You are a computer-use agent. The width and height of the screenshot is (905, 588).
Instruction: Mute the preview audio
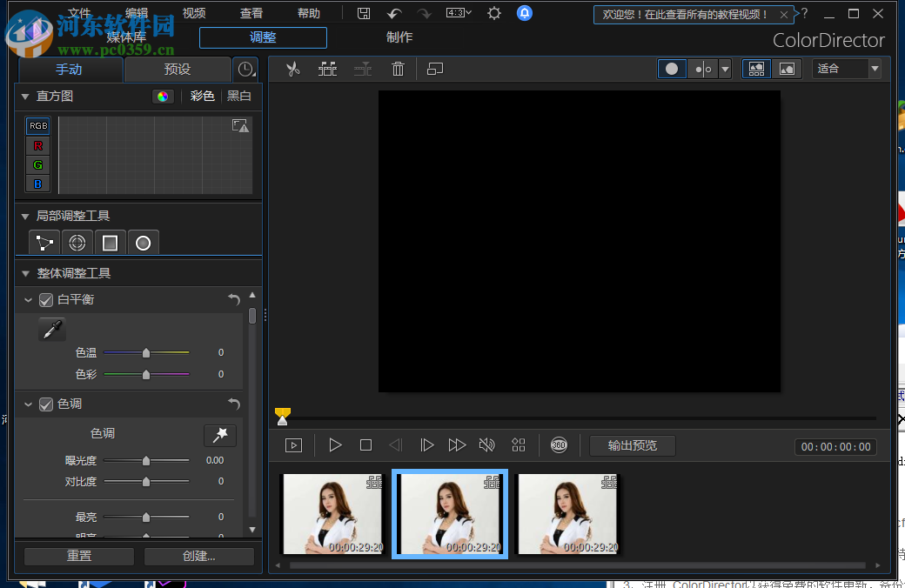point(486,444)
